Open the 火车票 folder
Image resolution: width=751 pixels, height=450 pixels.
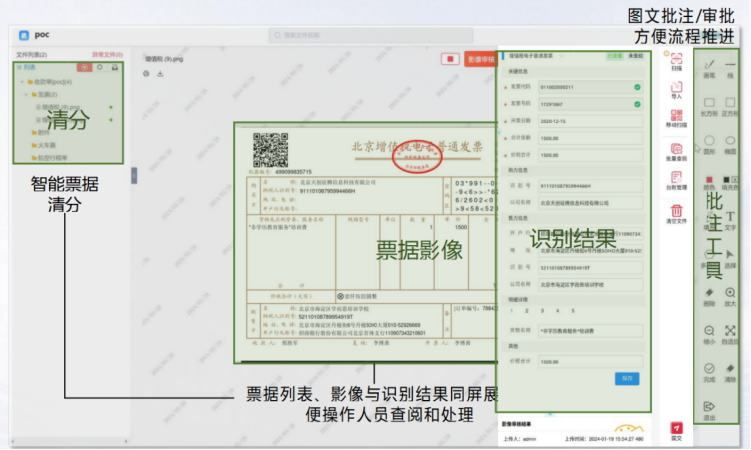[44, 145]
